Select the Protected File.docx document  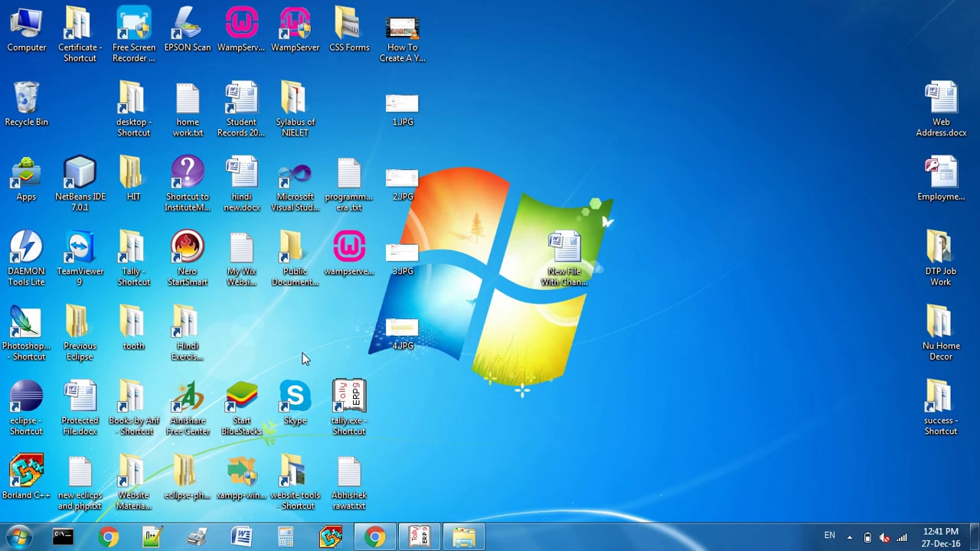tap(80, 408)
